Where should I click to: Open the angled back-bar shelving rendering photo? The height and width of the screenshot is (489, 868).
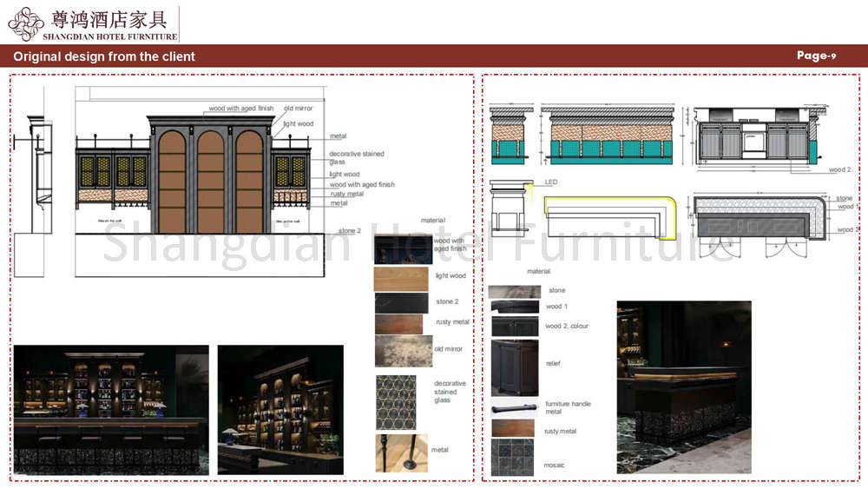(280, 409)
